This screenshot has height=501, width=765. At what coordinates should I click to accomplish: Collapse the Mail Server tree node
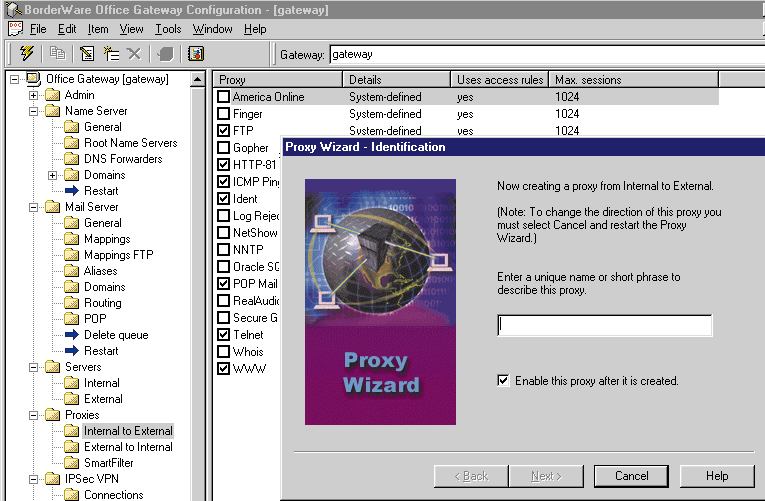click(x=33, y=207)
